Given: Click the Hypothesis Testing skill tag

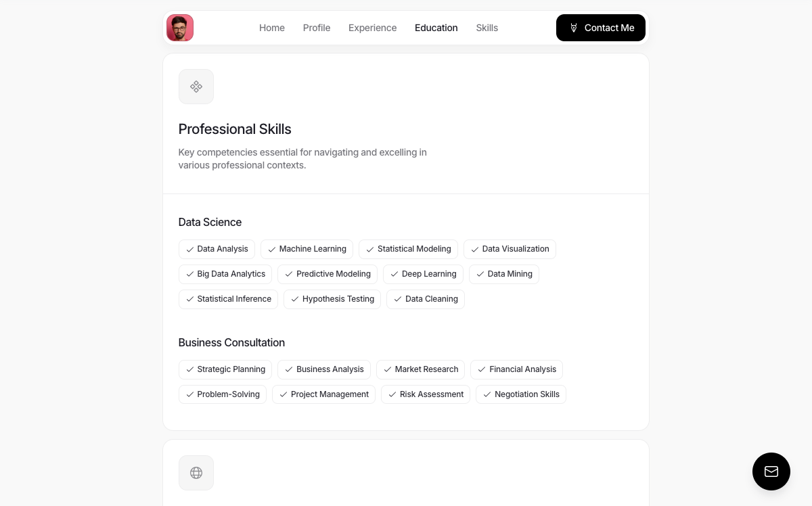Looking at the screenshot, I should tap(332, 299).
